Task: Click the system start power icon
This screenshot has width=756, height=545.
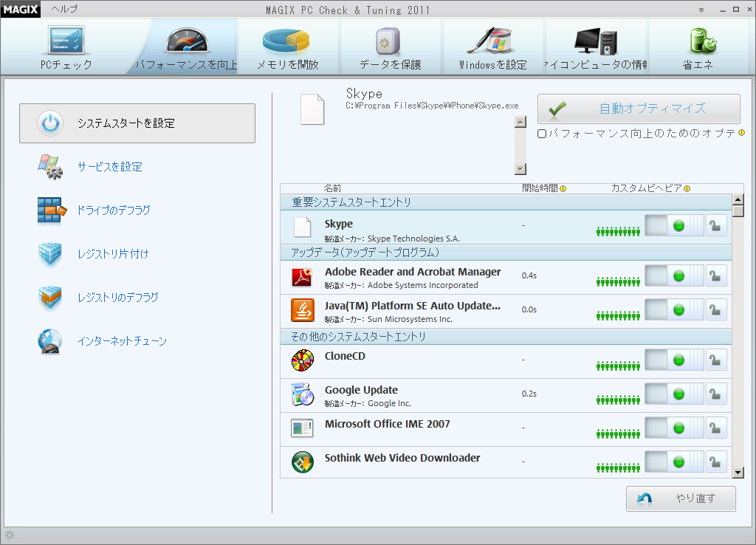Action: pos(50,123)
